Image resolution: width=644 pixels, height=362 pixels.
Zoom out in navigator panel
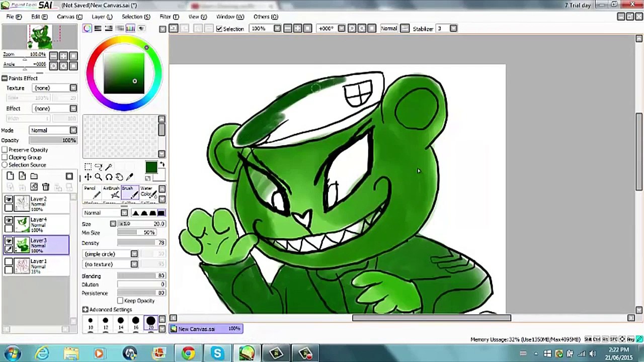[54, 56]
